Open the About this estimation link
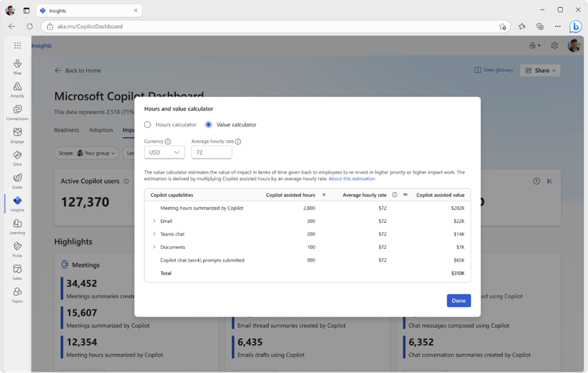Image resolution: width=588 pixels, height=373 pixels. tap(352, 179)
